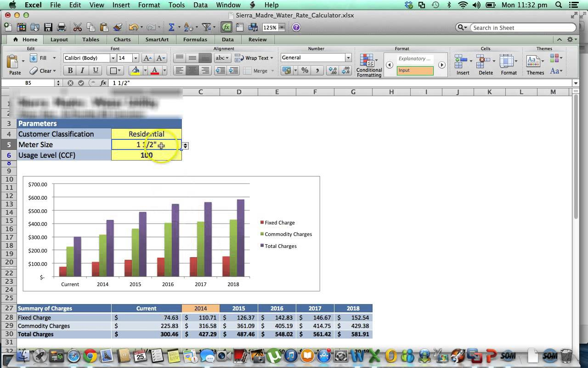Apply the Input cell style

(415, 70)
